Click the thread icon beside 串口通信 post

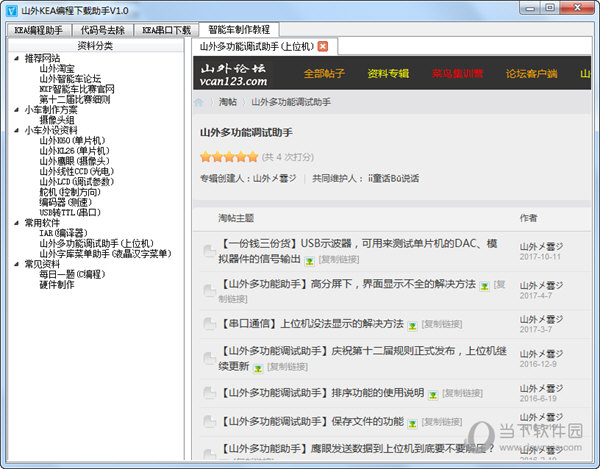pyautogui.click(x=209, y=324)
